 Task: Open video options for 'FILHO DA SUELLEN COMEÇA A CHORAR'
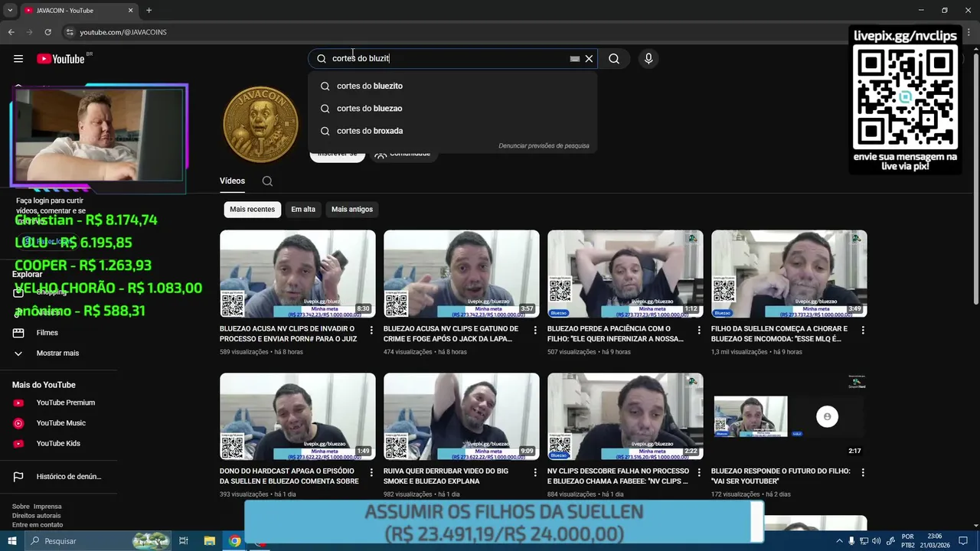863,331
